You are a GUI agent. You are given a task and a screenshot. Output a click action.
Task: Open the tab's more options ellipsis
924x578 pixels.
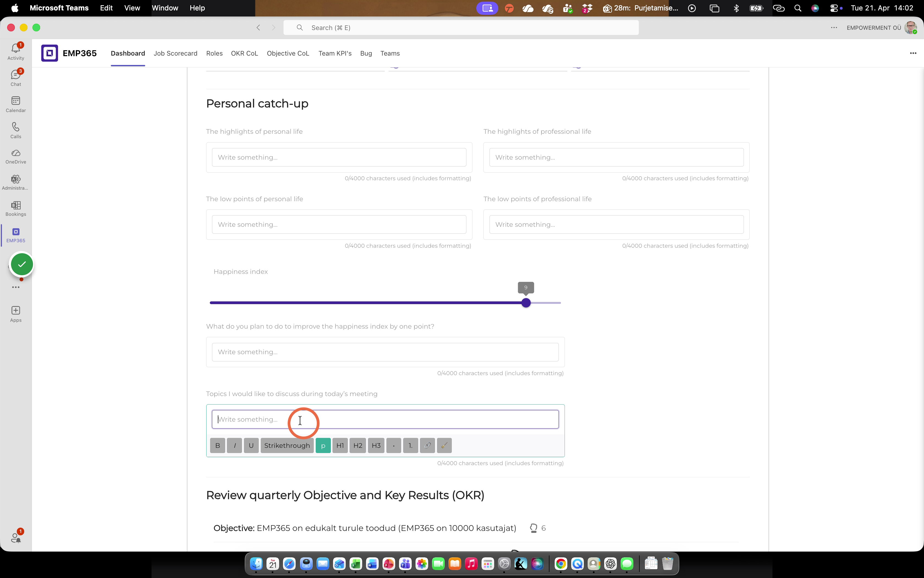click(913, 53)
